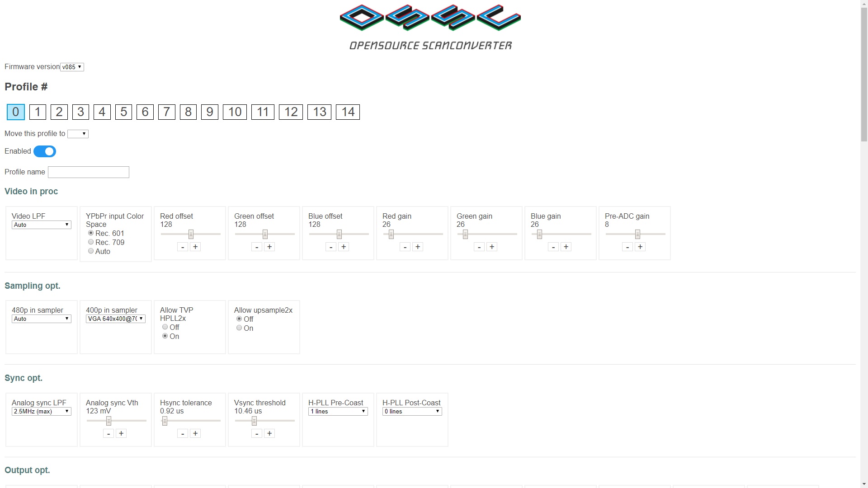Screen dimensions: 868x488
Task: Open the 480p in sampler dropdown
Action: click(x=41, y=319)
